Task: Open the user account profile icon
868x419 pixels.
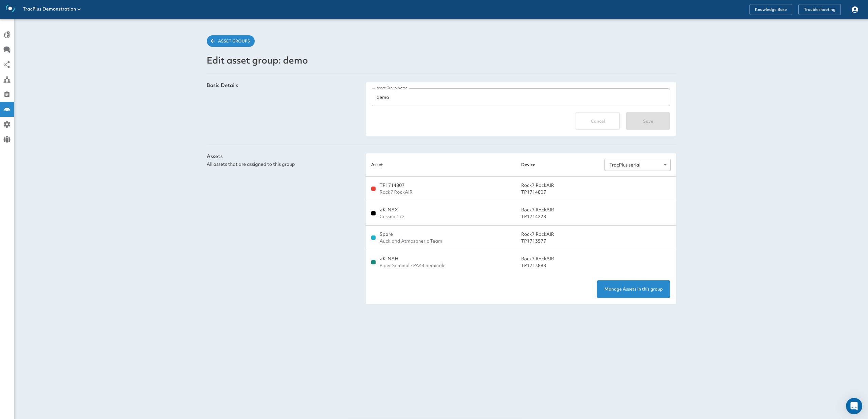Action: pyautogui.click(x=855, y=10)
